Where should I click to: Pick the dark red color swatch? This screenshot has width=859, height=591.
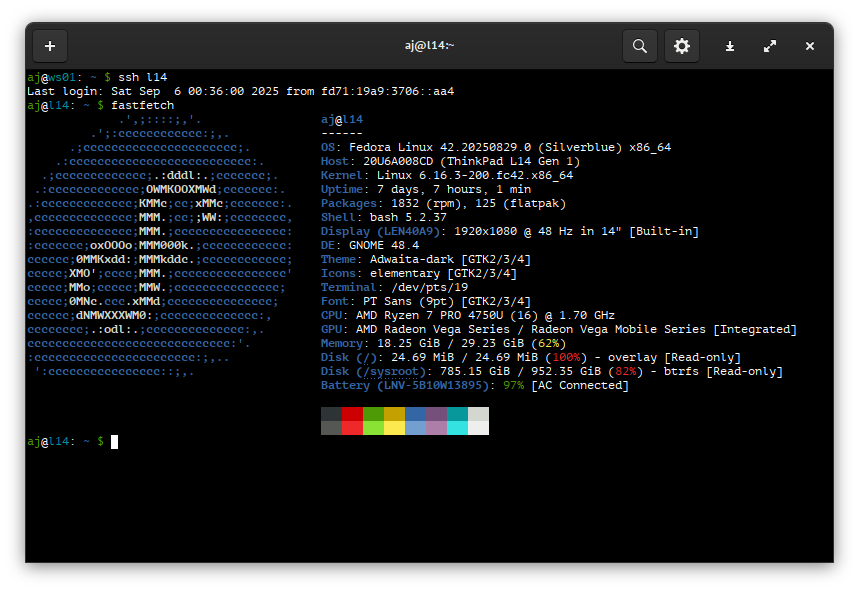click(352, 414)
